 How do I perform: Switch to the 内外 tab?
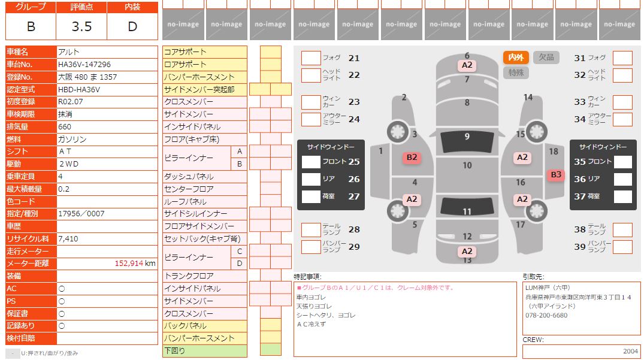click(516, 58)
